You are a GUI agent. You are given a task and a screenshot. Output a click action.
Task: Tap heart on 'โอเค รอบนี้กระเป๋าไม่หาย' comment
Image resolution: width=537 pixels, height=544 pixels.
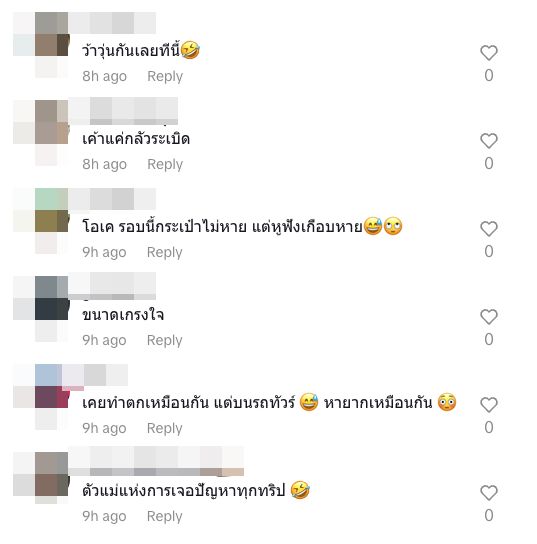(489, 229)
